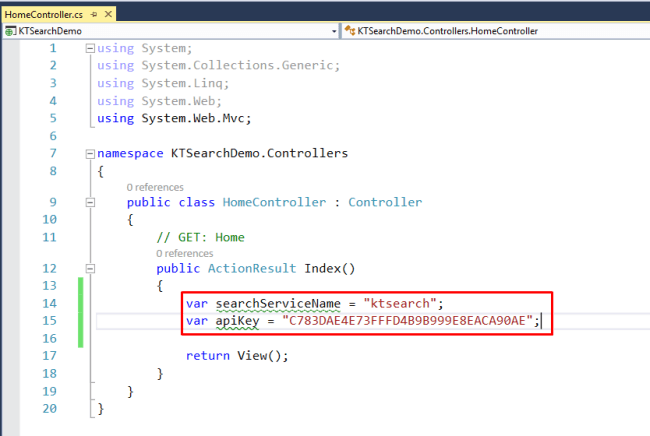The image size is (650, 436).
Task: Click the searchServiceName variable
Action: 278,304
